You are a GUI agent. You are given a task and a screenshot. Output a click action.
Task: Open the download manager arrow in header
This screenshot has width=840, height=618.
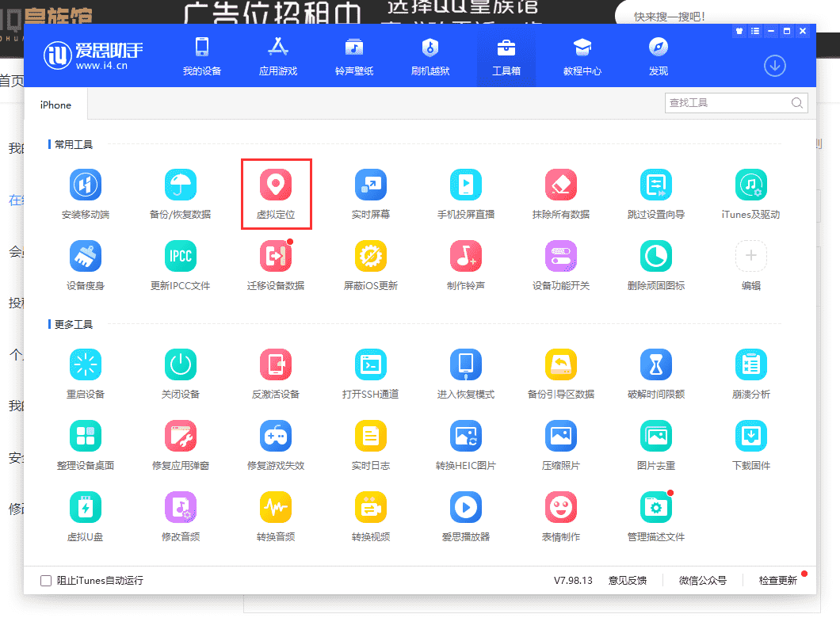point(774,67)
